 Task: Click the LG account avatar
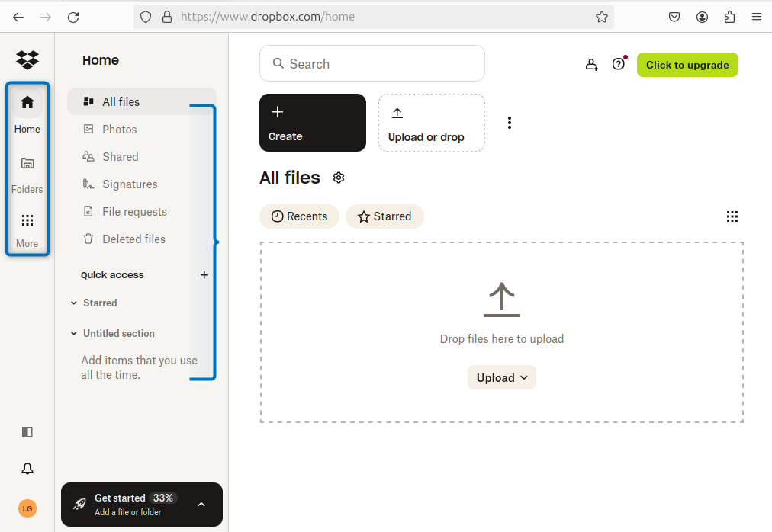pos(27,508)
